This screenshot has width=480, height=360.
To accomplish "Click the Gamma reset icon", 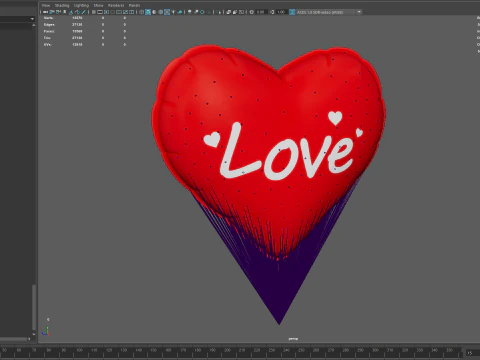I will 272,12.
